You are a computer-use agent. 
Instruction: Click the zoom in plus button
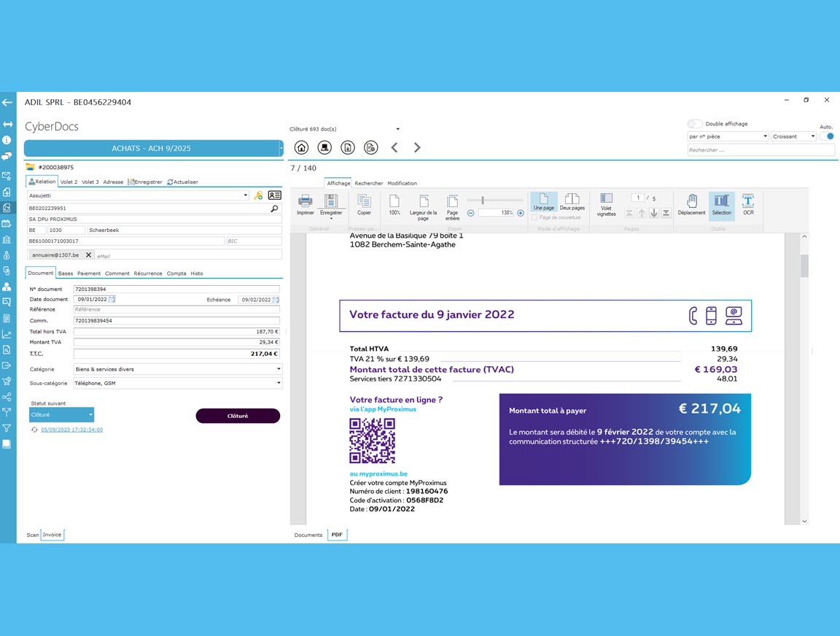tap(520, 213)
